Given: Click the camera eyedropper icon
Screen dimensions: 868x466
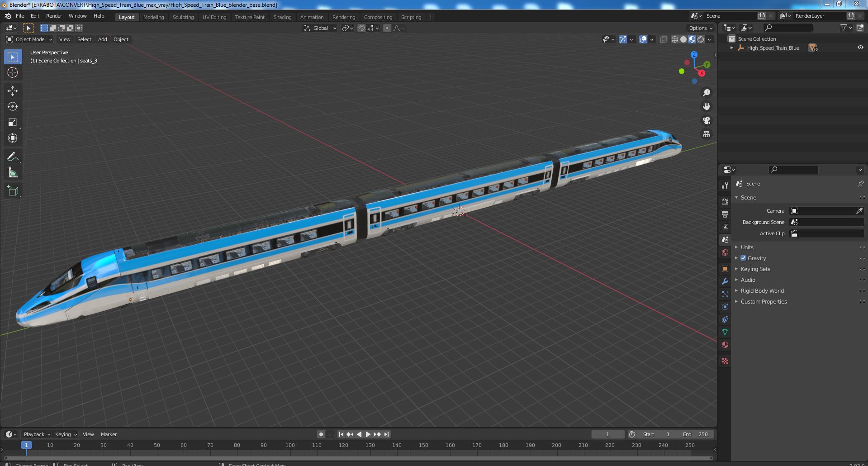Looking at the screenshot, I should click(x=859, y=211).
